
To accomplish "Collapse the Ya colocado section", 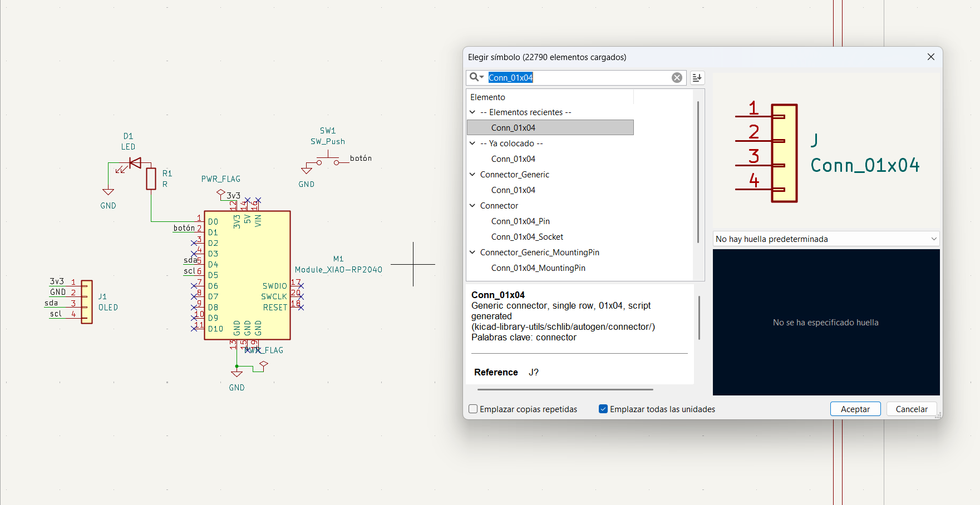I will click(472, 143).
